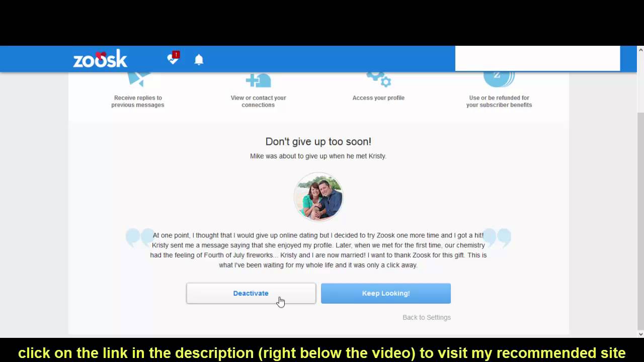
Task: Click 'Access your profile' text
Action: pyautogui.click(x=378, y=98)
